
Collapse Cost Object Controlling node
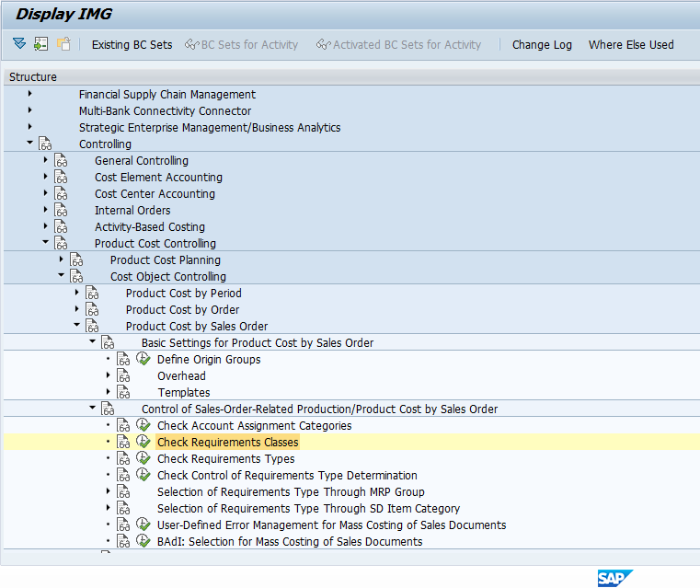[61, 275]
